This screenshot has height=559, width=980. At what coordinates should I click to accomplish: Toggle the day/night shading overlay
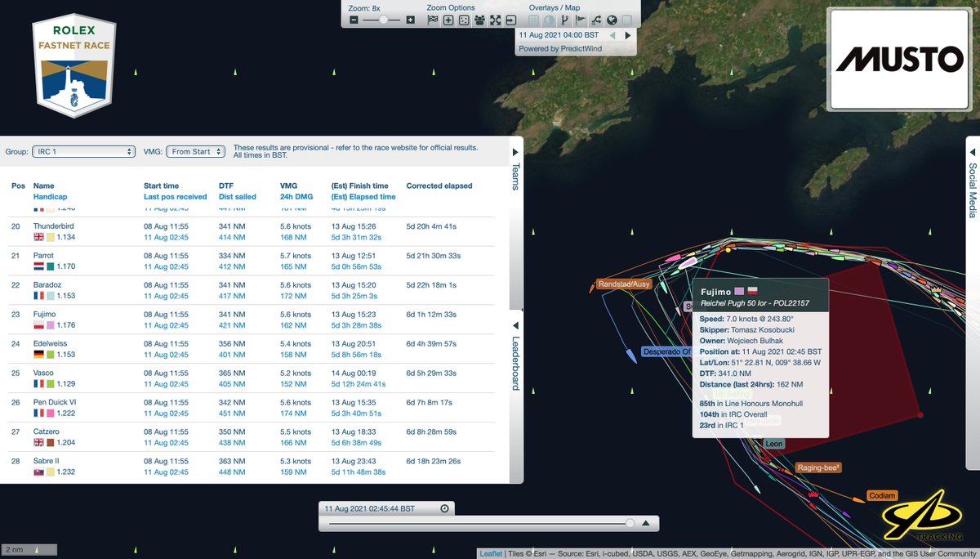(x=549, y=20)
